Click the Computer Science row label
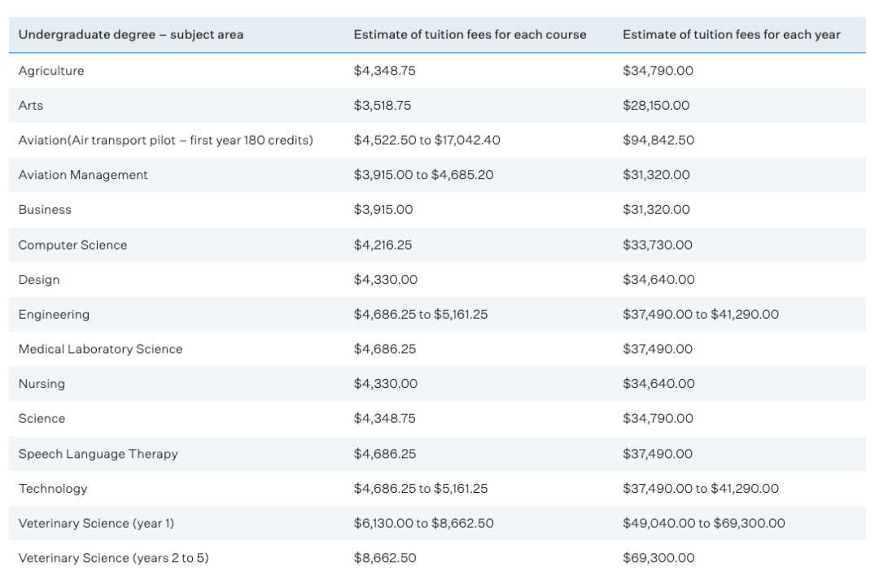Screen dimensions: 879x588 (72, 245)
